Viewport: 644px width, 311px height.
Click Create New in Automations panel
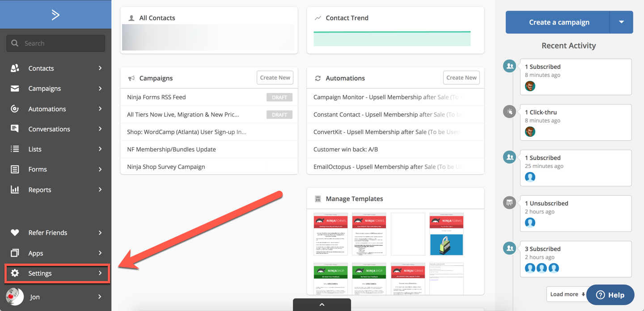click(x=461, y=78)
